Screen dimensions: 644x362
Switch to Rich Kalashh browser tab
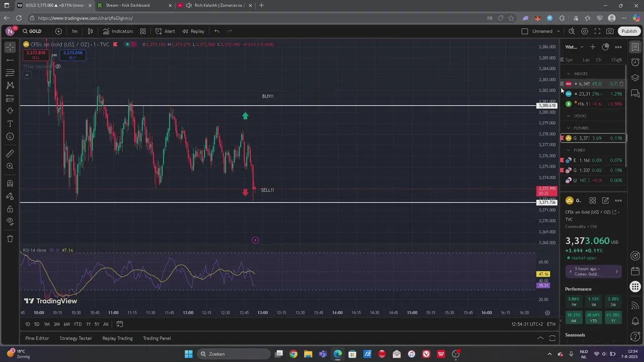tap(215, 6)
